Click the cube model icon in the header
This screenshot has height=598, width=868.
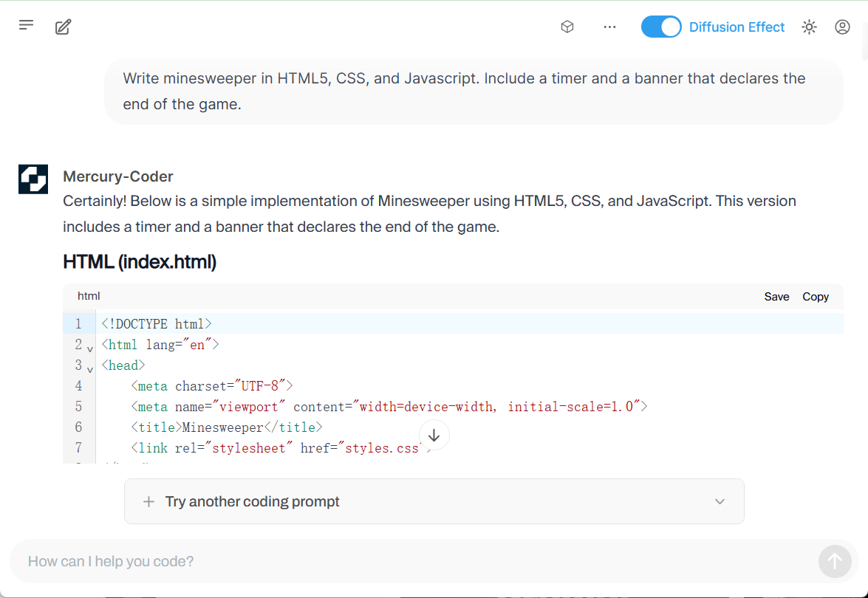tap(567, 27)
